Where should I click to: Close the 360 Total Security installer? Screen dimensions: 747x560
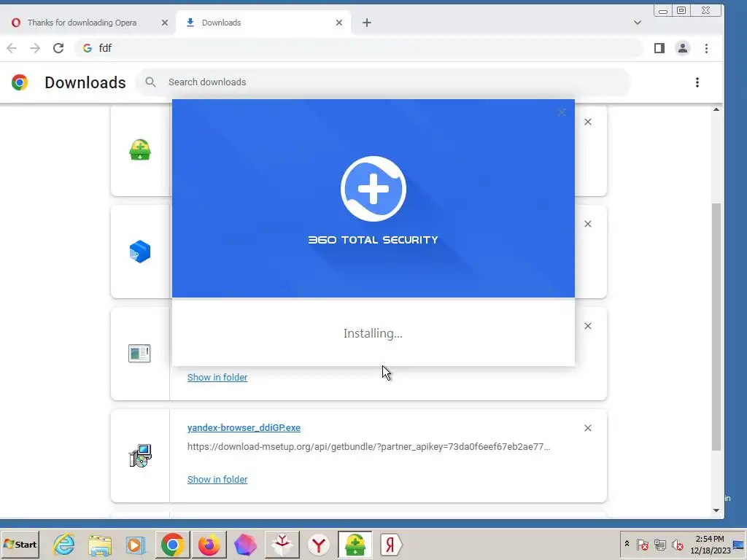tap(561, 112)
